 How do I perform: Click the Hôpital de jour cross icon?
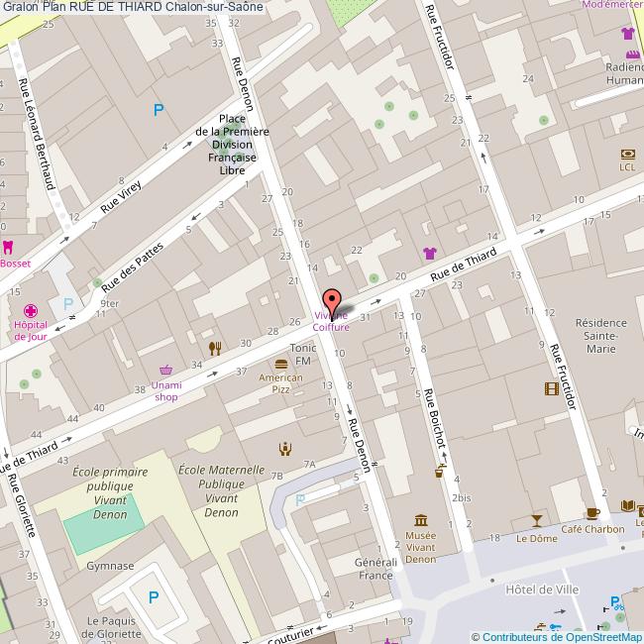tap(29, 309)
